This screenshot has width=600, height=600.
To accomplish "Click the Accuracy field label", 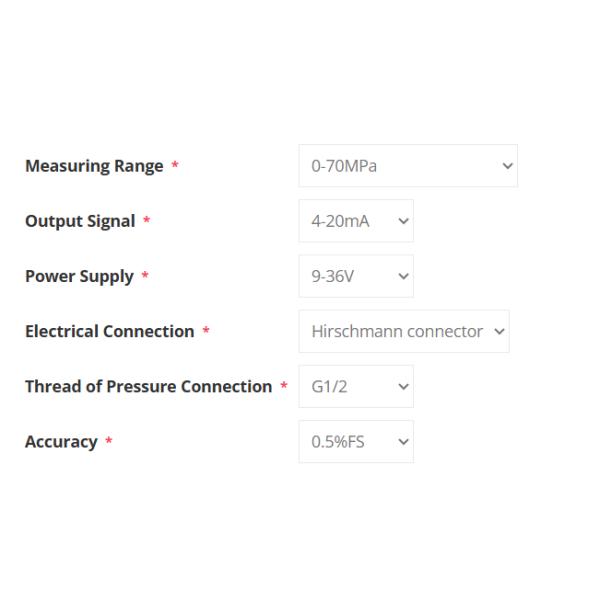I will click(60, 441).
